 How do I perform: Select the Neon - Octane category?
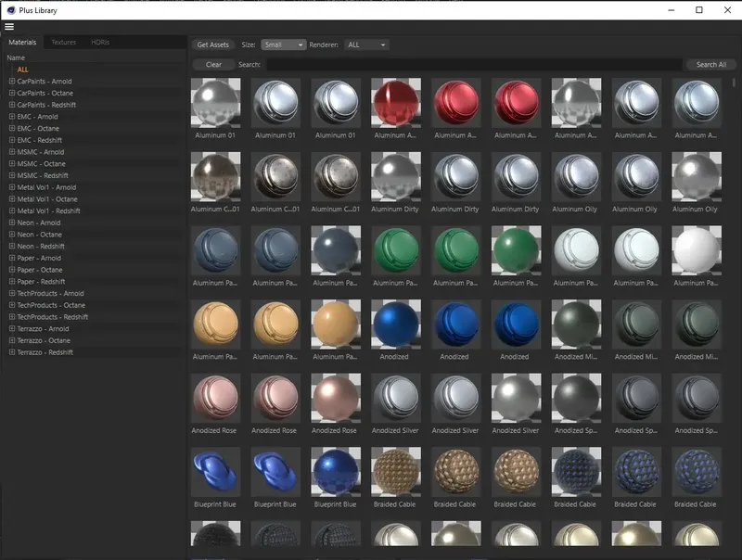[39, 234]
